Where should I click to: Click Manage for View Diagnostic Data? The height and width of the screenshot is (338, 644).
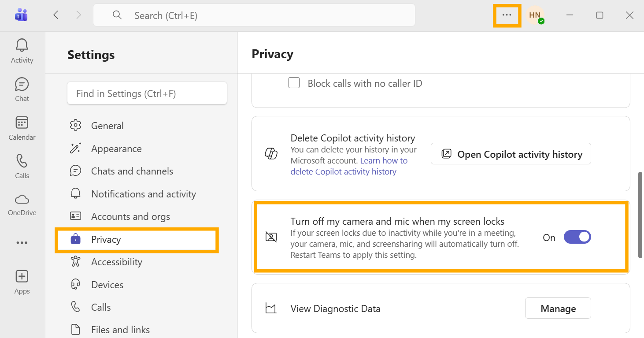558,308
